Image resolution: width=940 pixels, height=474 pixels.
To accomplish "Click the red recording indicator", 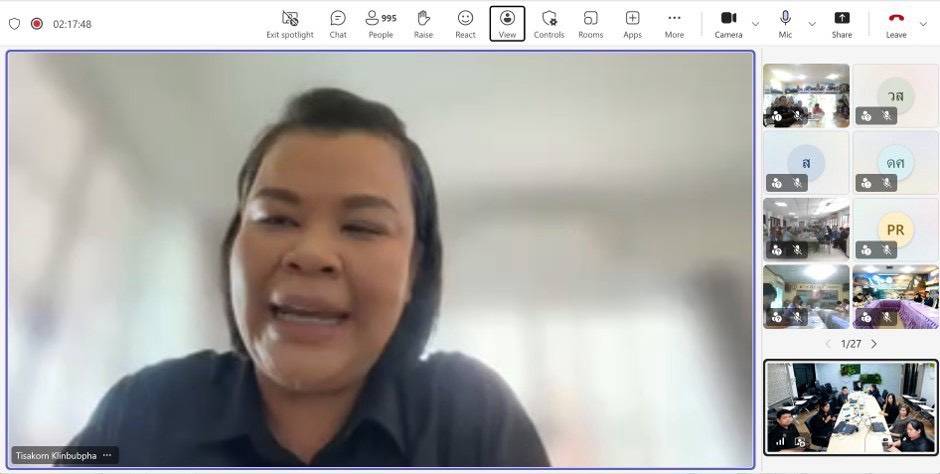I will click(x=37, y=24).
